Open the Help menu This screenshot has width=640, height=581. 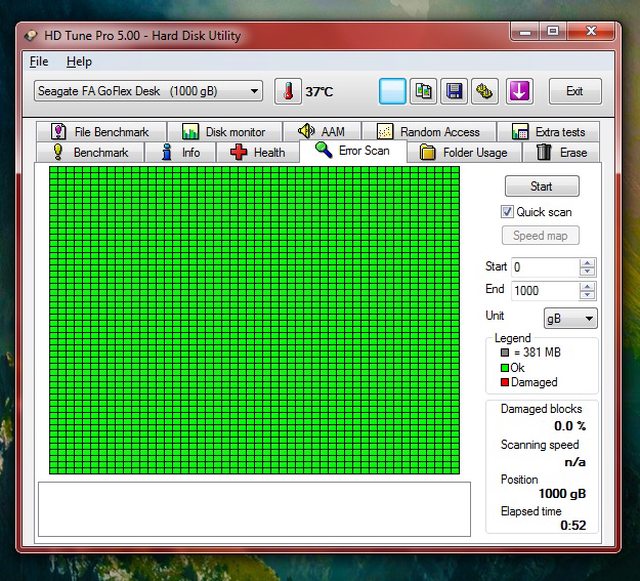click(79, 62)
